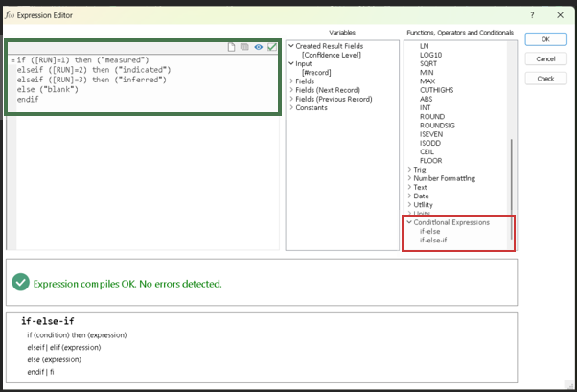This screenshot has width=577, height=392.
Task: Expand the Fields (Next Record) node
Action: click(x=291, y=90)
